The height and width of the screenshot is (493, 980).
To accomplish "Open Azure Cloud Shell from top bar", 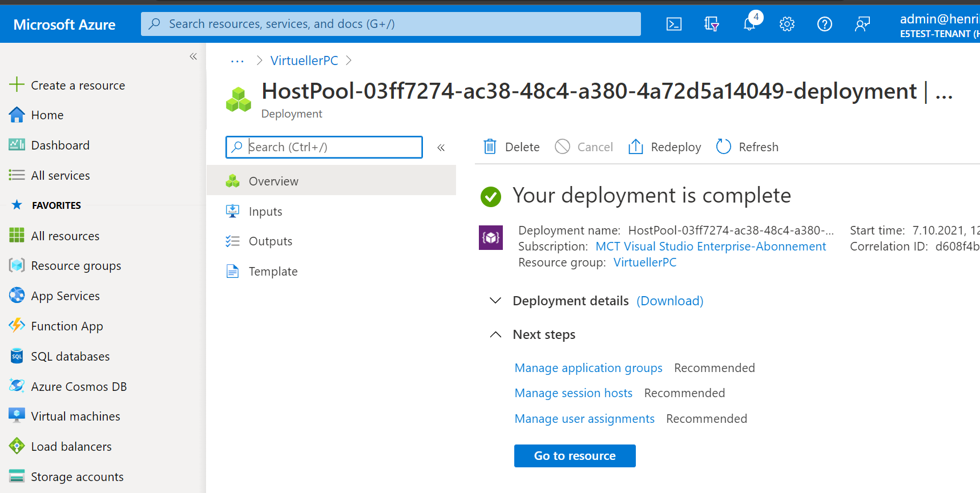I will click(674, 24).
